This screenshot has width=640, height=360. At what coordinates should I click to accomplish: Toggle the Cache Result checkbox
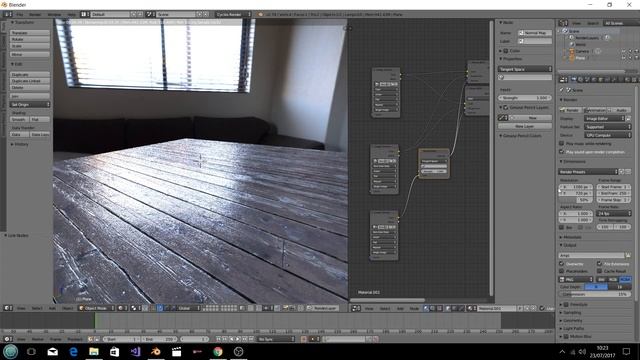599,271
